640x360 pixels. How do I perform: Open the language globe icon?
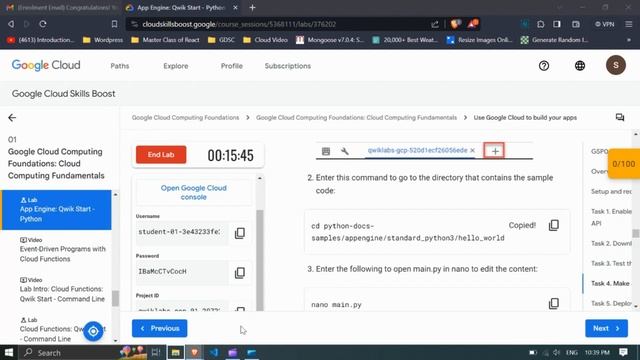coord(580,66)
